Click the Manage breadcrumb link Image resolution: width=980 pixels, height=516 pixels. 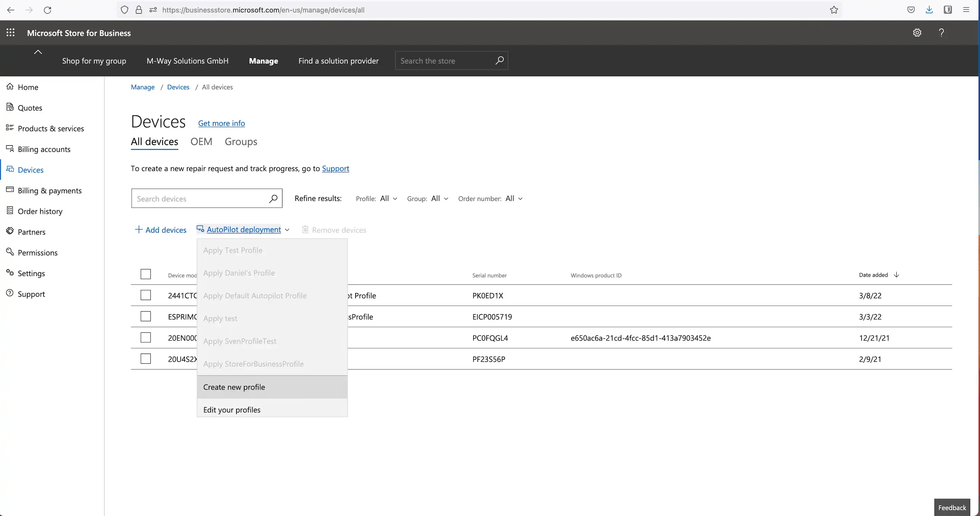143,87
